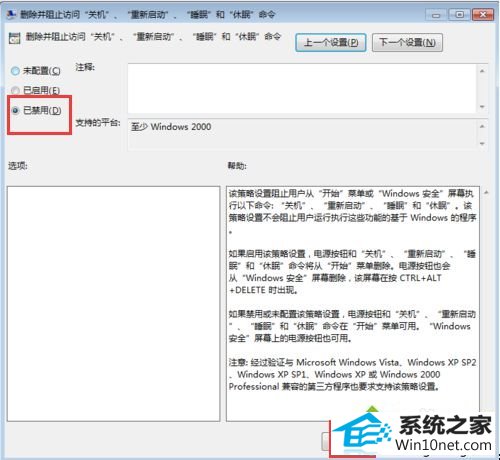Viewport: 500px width, 460px height.
Task: Click the 注释: label
Action: click(x=85, y=67)
